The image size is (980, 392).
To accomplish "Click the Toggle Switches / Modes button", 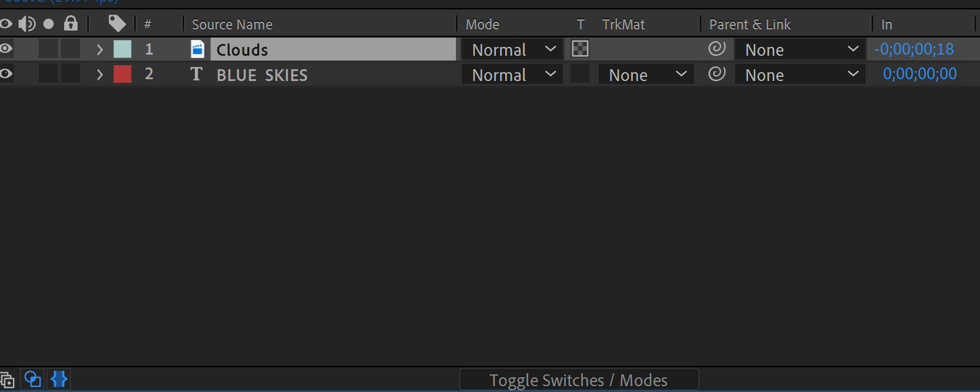I will (x=579, y=380).
